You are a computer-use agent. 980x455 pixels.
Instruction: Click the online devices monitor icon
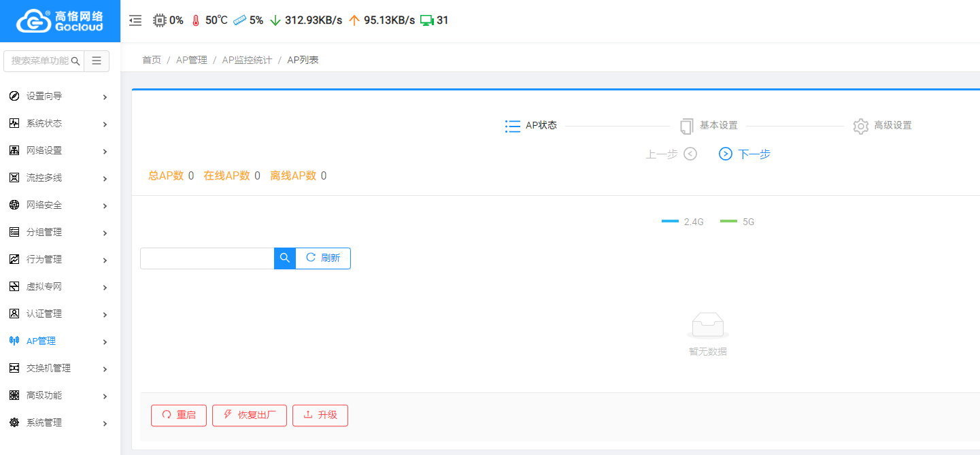pyautogui.click(x=427, y=20)
